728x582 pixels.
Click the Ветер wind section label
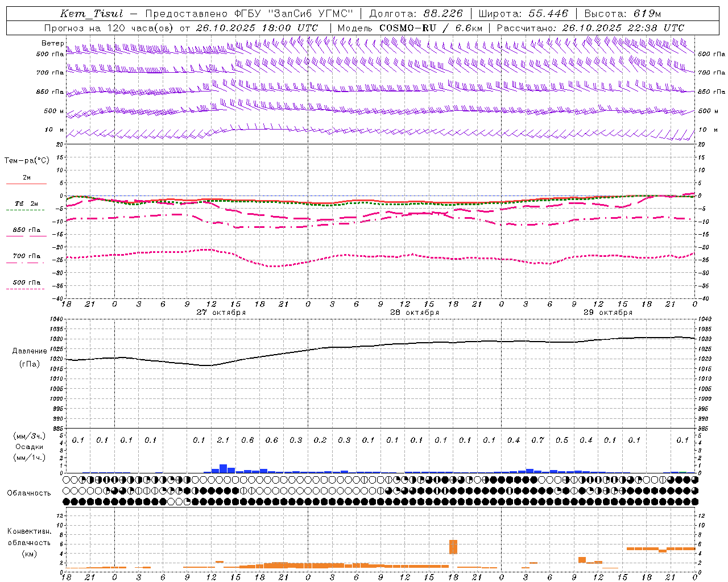tap(53, 43)
